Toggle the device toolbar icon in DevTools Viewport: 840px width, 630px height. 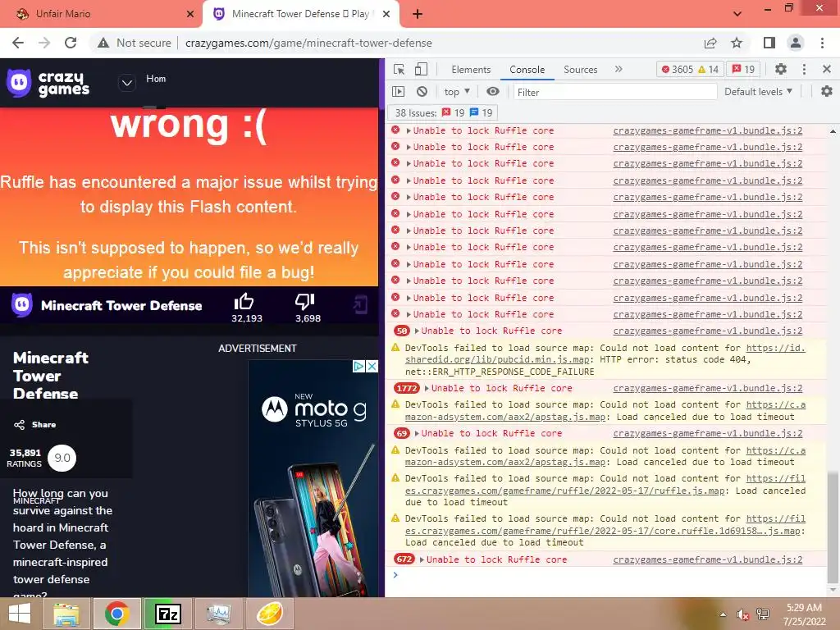tap(421, 70)
